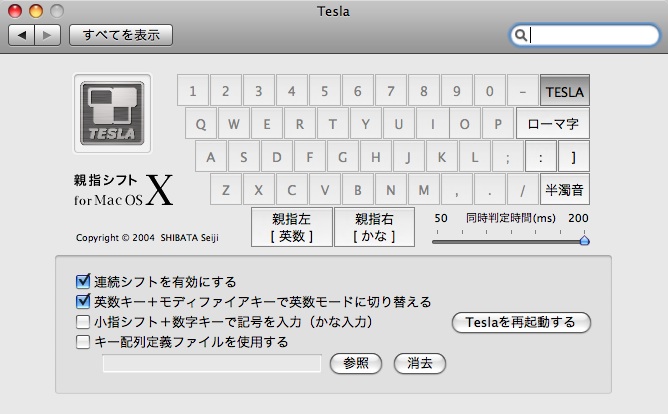The height and width of the screenshot is (414, 668).
Task: Click the 4 key on the keyboard layout
Action: click(x=292, y=90)
